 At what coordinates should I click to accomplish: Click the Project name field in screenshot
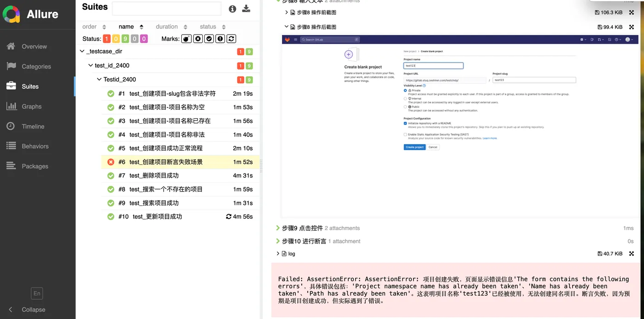point(433,66)
